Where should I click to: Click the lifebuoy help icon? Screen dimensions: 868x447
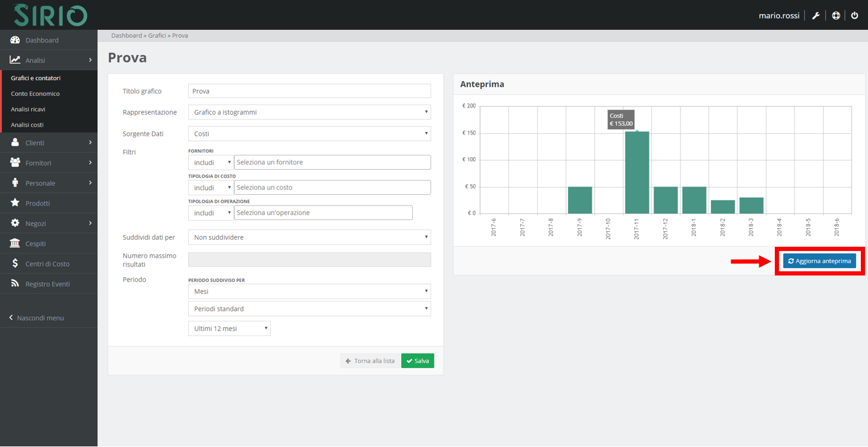pos(836,16)
